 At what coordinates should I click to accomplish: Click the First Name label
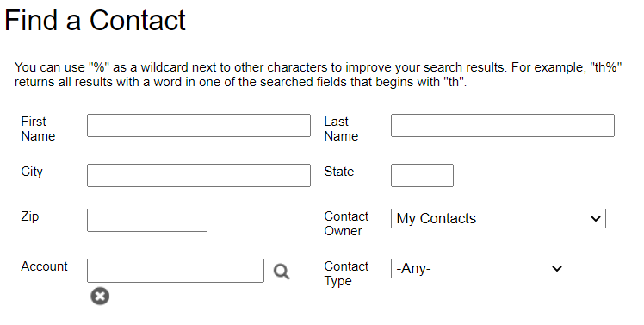38,128
